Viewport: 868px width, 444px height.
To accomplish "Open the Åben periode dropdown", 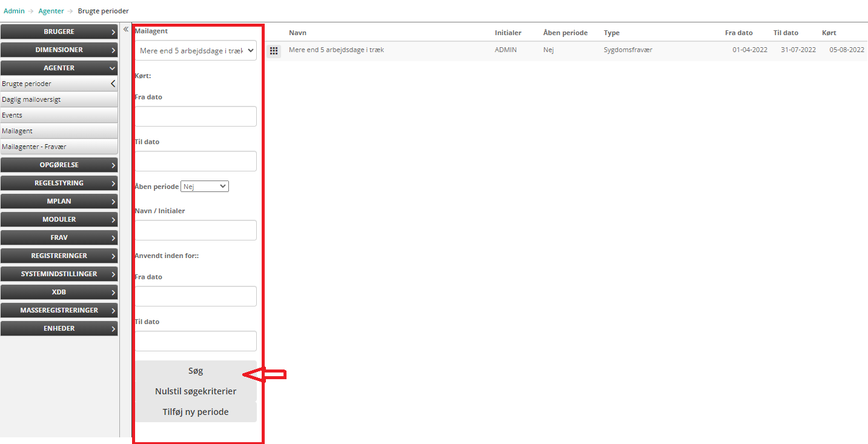I will (205, 187).
